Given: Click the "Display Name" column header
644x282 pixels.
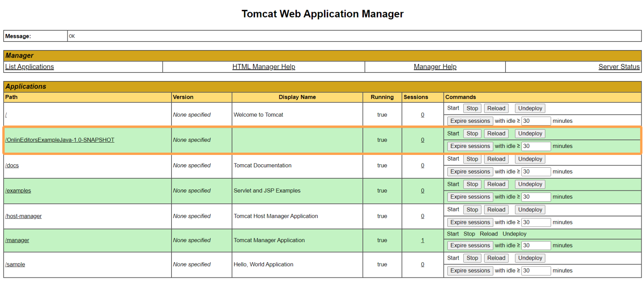Looking at the screenshot, I should point(297,97).
